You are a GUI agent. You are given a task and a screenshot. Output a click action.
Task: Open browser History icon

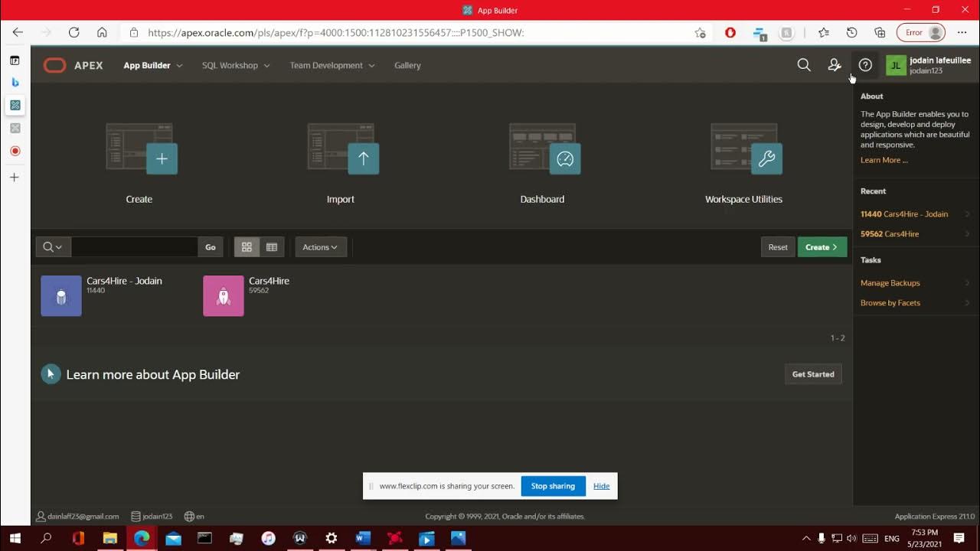(851, 33)
